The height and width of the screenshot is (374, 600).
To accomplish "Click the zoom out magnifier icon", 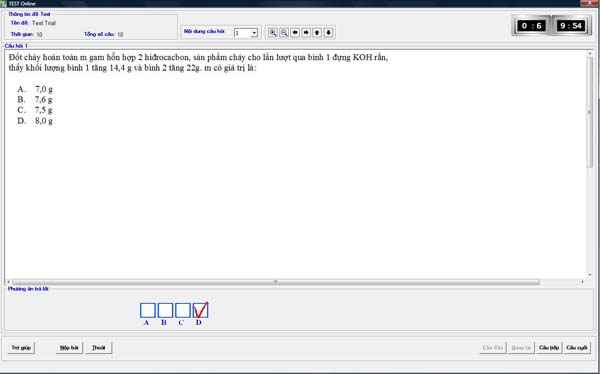I will 284,33.
